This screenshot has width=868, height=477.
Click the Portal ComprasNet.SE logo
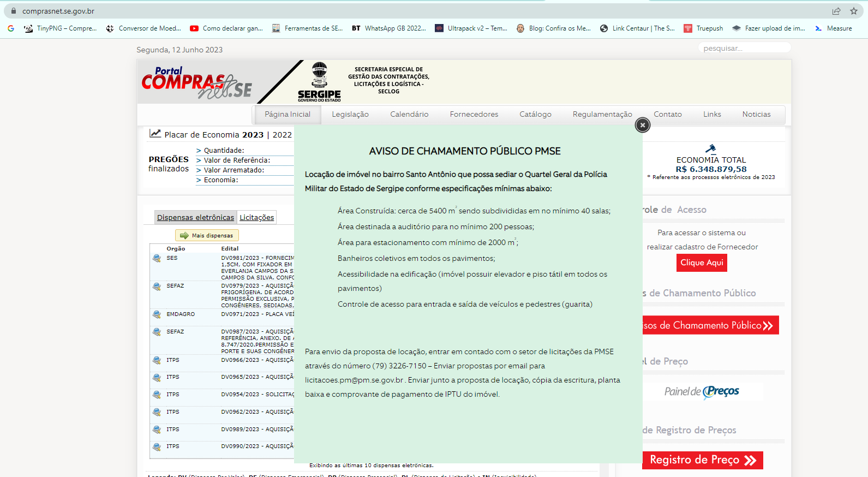(196, 83)
